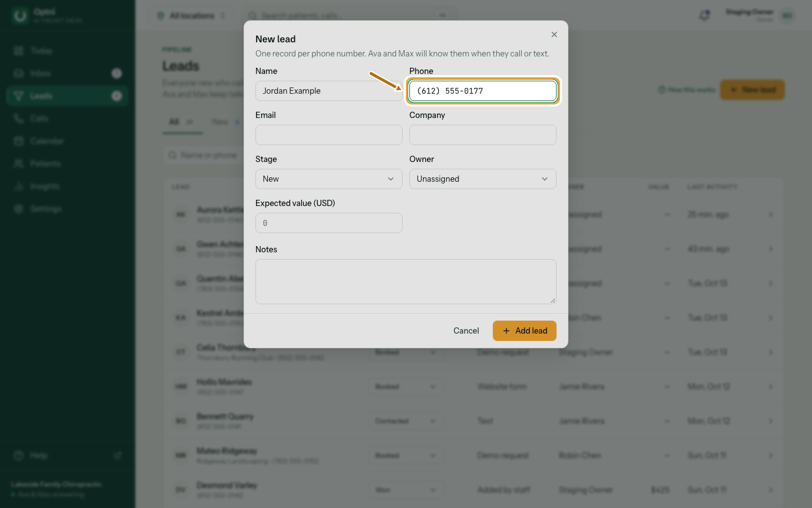
Task: Open the row chevron for Hollis Mavrides
Action: point(771,387)
